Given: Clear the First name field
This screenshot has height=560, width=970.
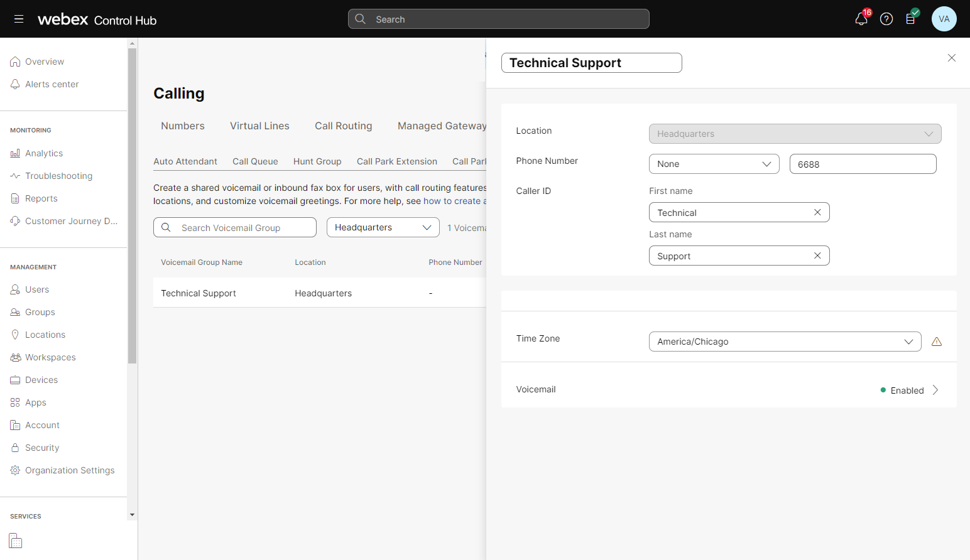Looking at the screenshot, I should [x=817, y=212].
